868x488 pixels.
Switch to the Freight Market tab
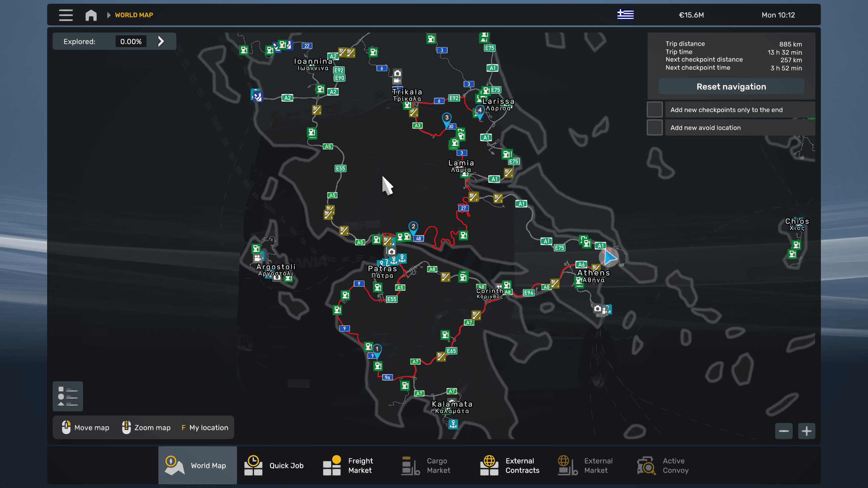(348, 465)
